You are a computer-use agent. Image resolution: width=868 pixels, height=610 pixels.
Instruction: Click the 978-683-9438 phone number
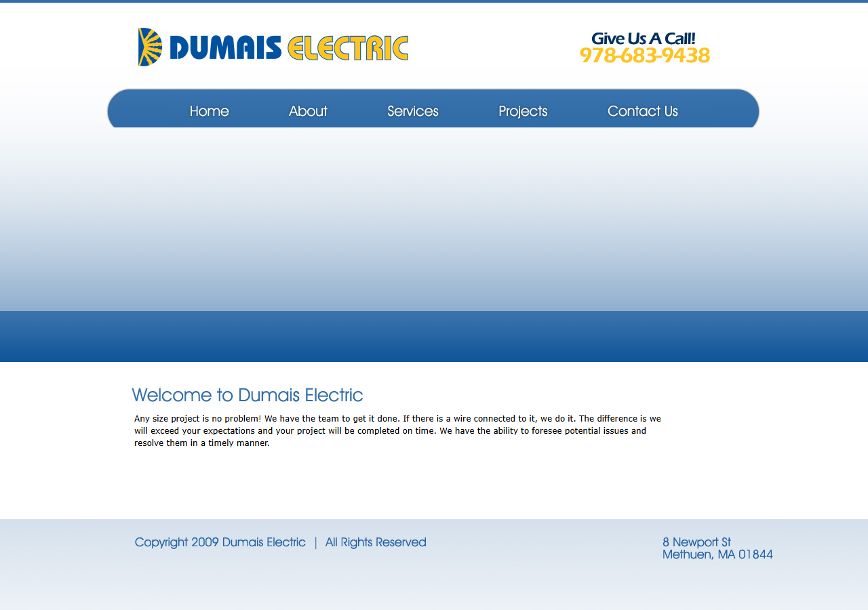[x=645, y=56]
